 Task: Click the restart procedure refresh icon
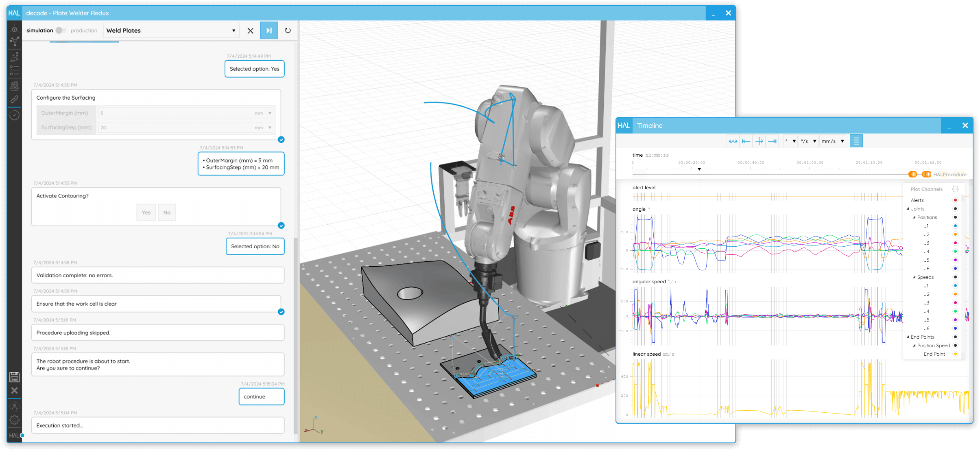(x=288, y=31)
